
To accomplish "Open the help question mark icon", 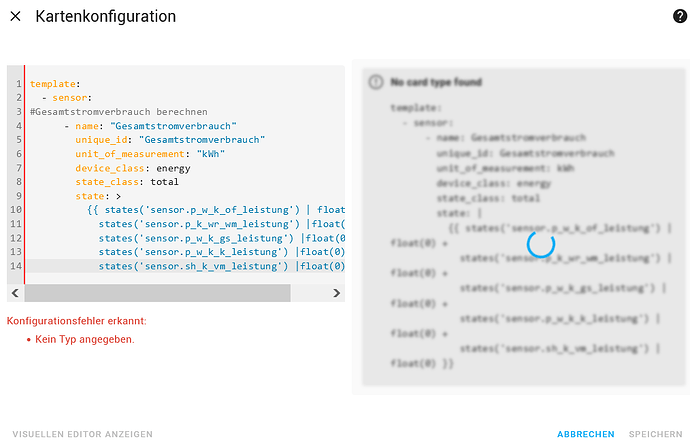I will (680, 16).
